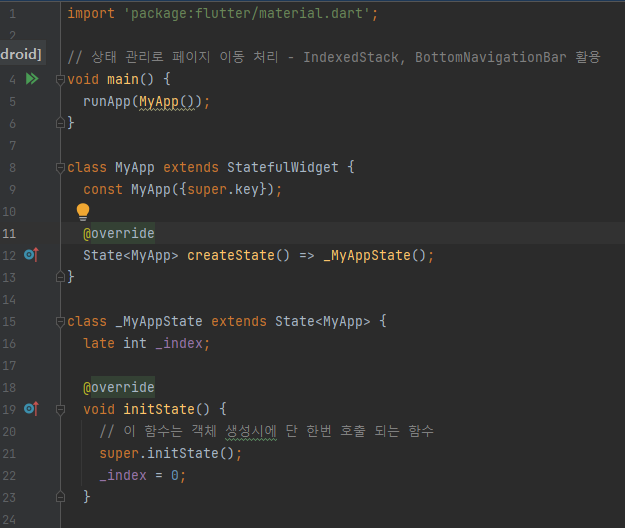Collapse the class _MyAppState fold marker
Screen dimensions: 625x528
(60, 322)
